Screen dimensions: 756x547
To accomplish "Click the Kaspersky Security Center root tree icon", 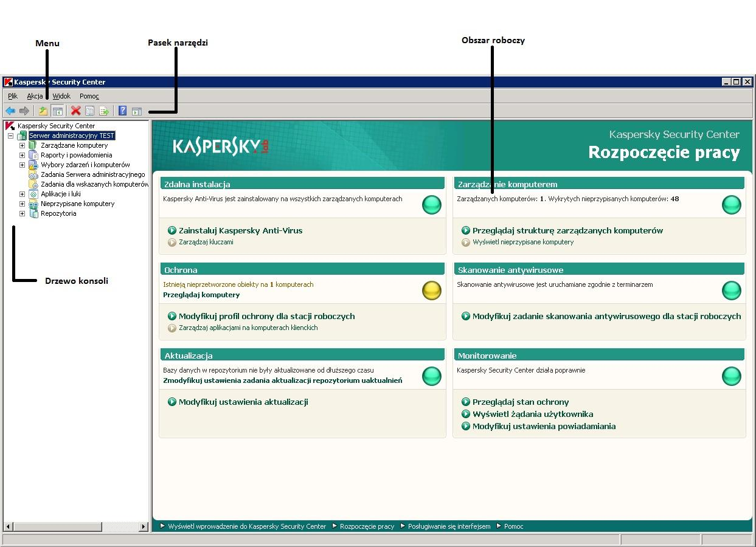I will [x=10, y=126].
